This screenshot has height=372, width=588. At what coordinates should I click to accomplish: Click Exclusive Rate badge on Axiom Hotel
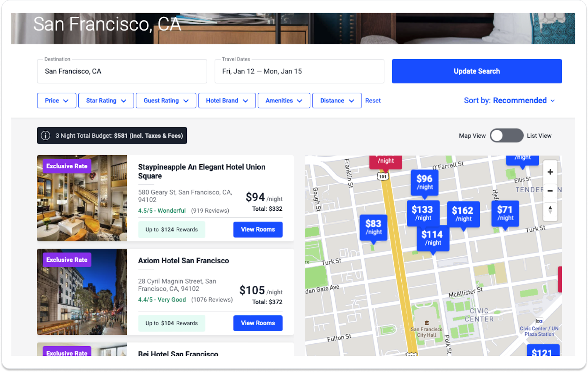coord(67,260)
